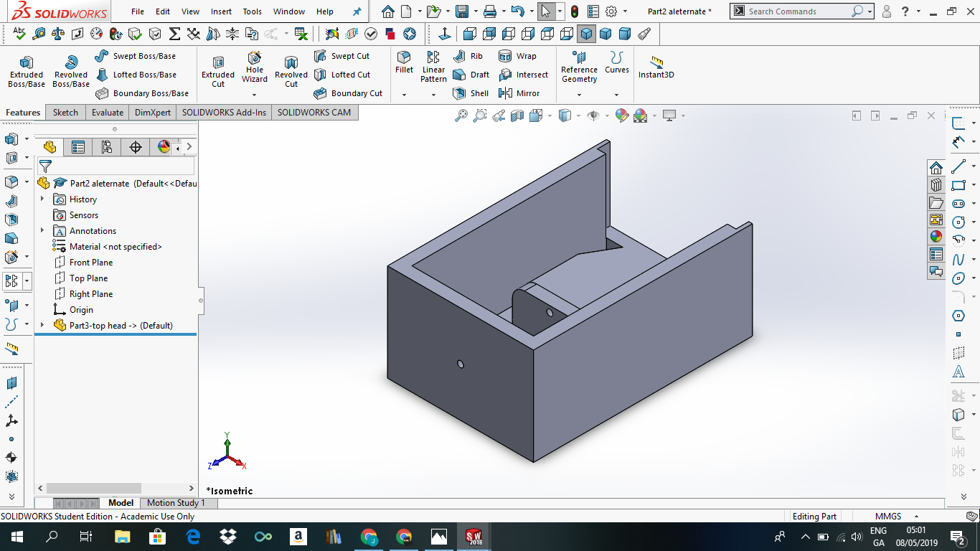Viewport: 980px width, 551px height.
Task: Switch to the SOLIDWORKS CAM tab
Action: point(314,113)
